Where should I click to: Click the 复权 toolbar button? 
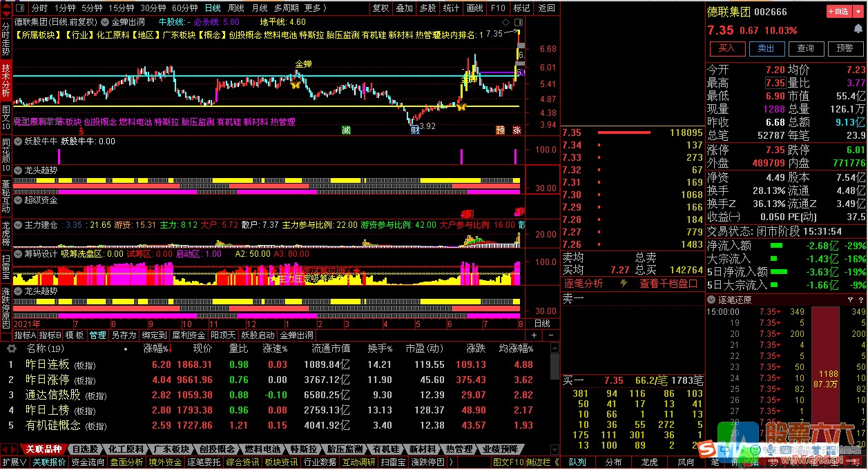pos(380,8)
